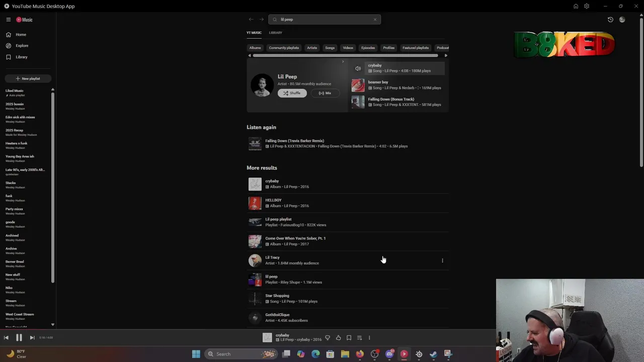
Task: Open the history icon at top right
Action: (610, 20)
